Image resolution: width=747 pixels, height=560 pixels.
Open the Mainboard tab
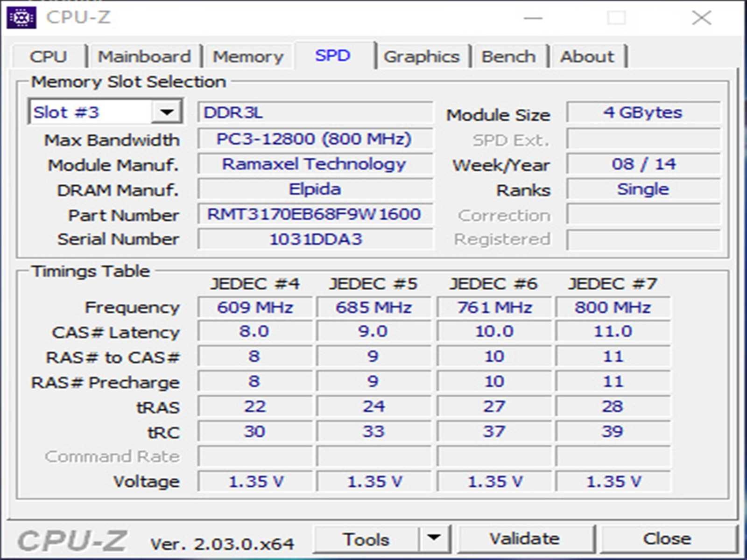(x=144, y=57)
